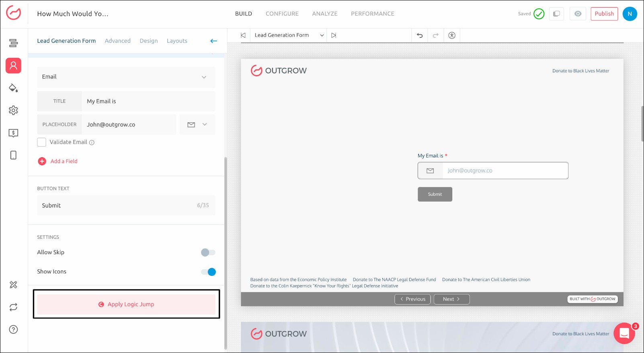This screenshot has height=353, width=644.
Task: Open the Design tab in panel
Action: (x=148, y=41)
